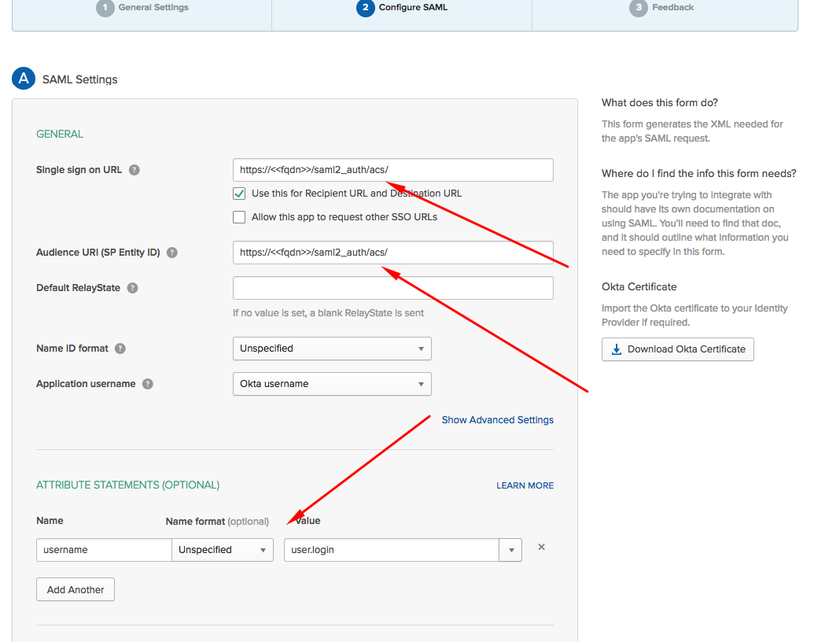
Task: Switch to the General Settings step
Action: coord(154,8)
